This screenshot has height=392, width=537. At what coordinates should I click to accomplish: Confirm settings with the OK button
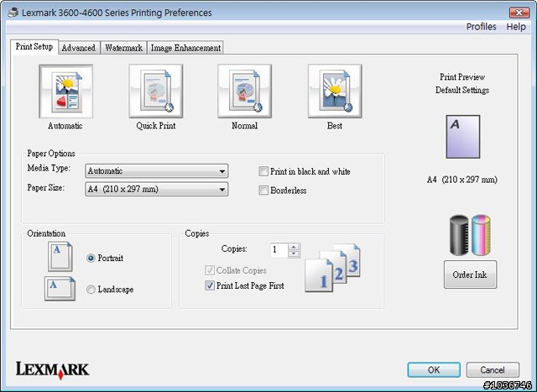(434, 369)
